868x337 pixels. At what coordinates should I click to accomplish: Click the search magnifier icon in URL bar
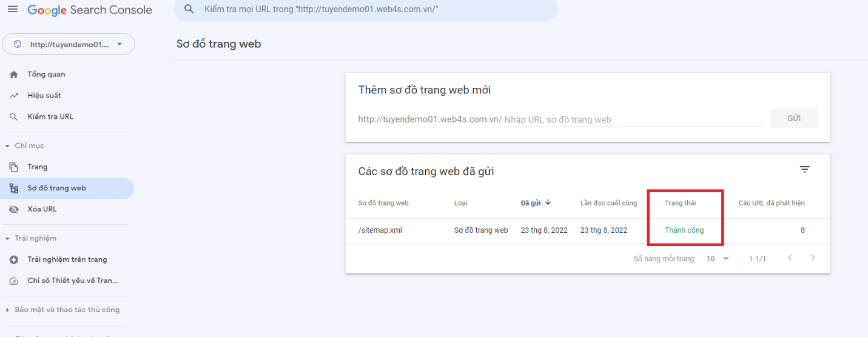pyautogui.click(x=189, y=10)
